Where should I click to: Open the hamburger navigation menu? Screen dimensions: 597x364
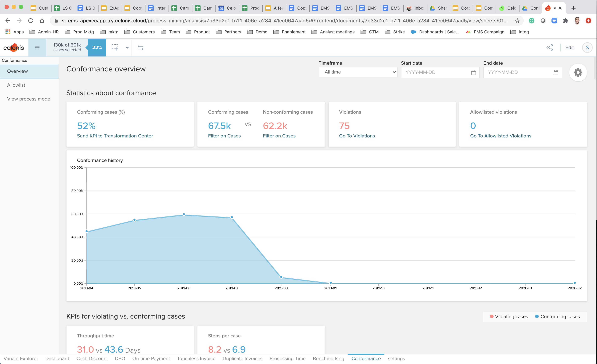pyautogui.click(x=37, y=47)
